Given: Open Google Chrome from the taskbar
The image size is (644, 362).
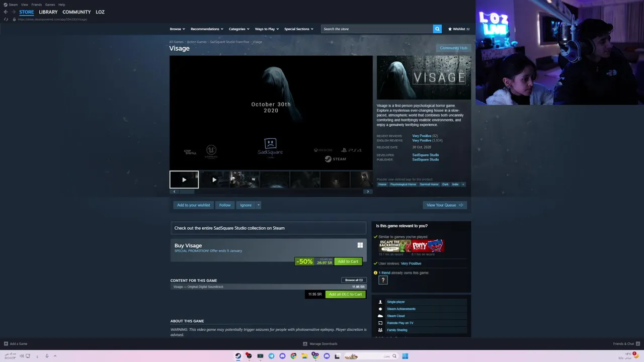Looking at the screenshot, I should point(293,356).
